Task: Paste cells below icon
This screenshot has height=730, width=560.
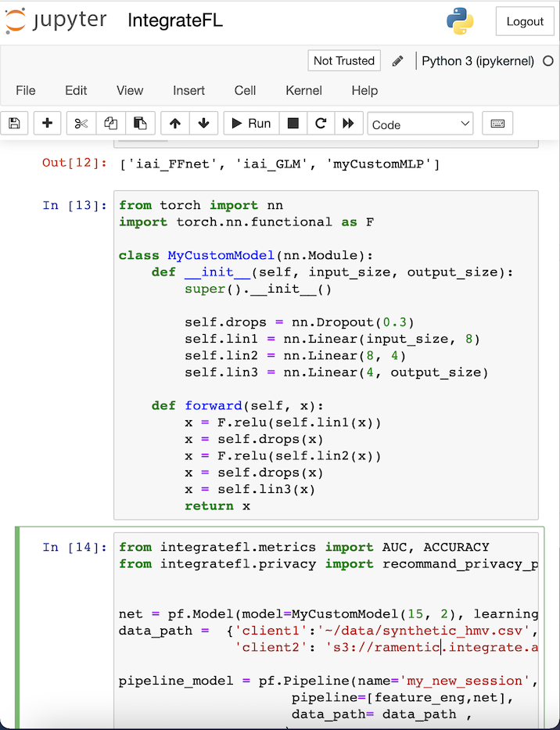Action: coord(139,123)
